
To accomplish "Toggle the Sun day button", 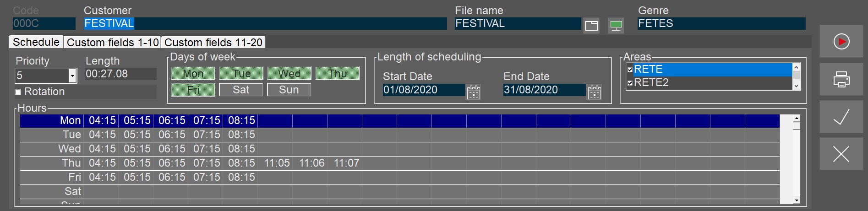I will (x=289, y=90).
